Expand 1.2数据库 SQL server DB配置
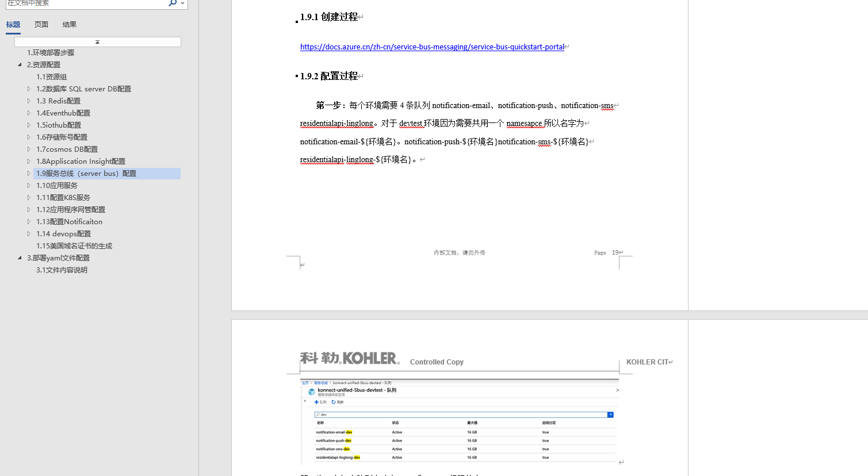 point(29,89)
